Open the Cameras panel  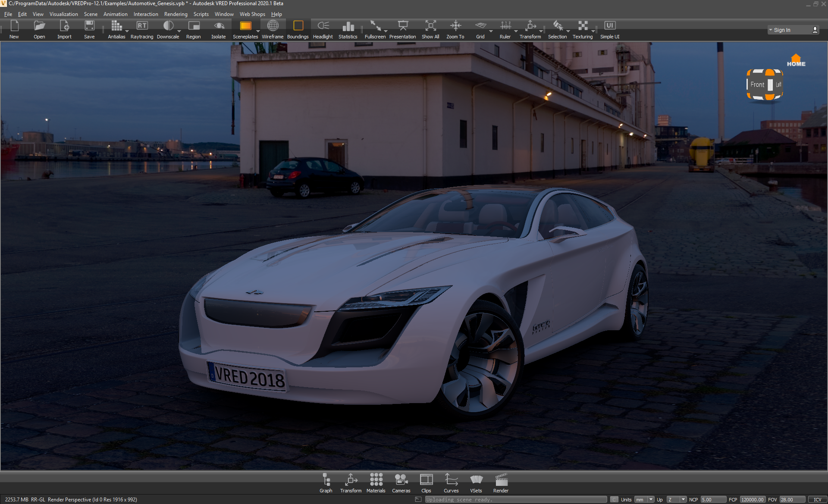401,483
